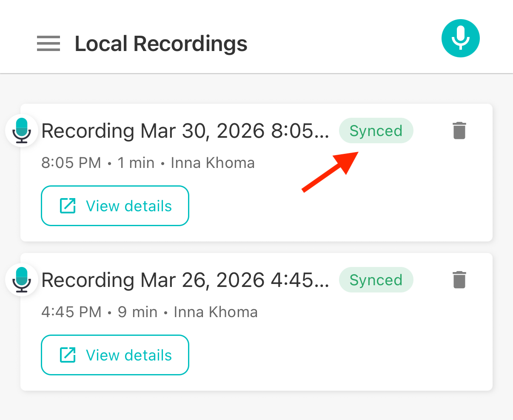Click microphone avatar of Mar 30 recording
The image size is (513, 420).
(x=22, y=130)
